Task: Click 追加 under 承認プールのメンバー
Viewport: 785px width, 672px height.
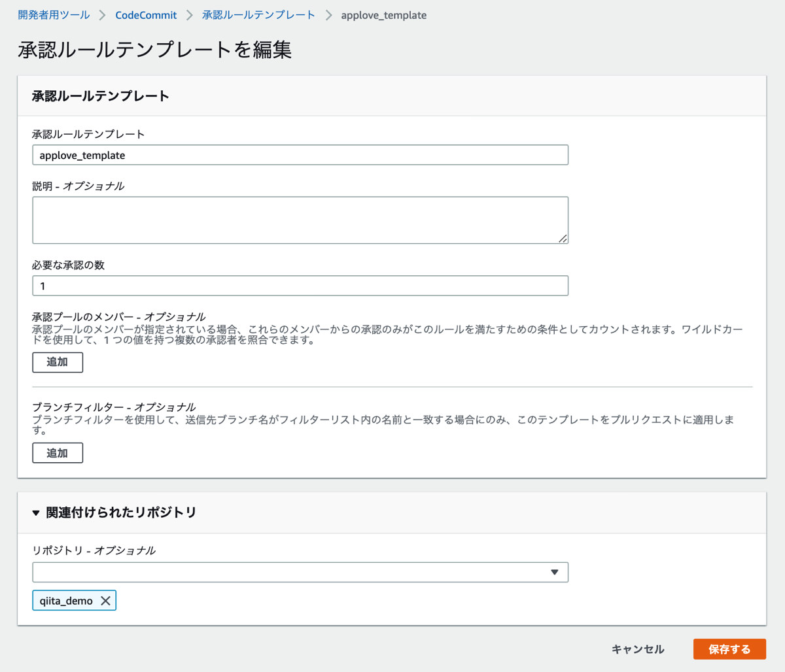Action: (58, 362)
